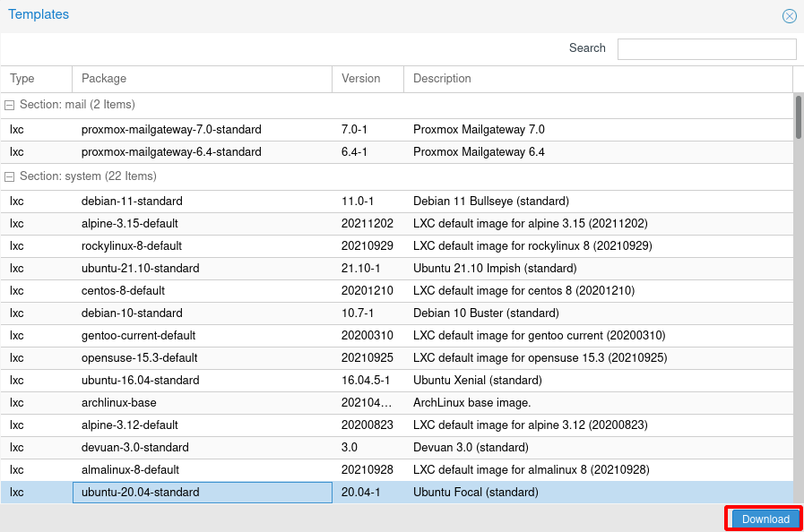Image resolution: width=804 pixels, height=532 pixels.
Task: Collapse the mail section group
Action: click(10, 106)
